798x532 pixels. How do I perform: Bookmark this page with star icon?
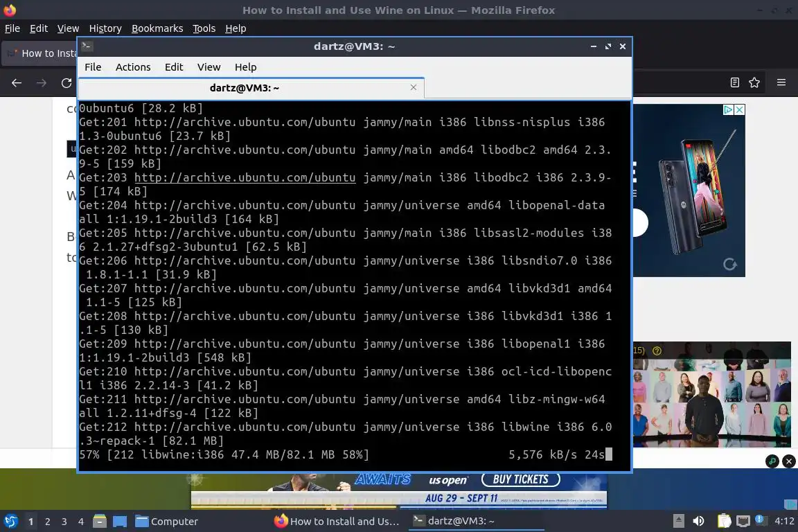754,82
